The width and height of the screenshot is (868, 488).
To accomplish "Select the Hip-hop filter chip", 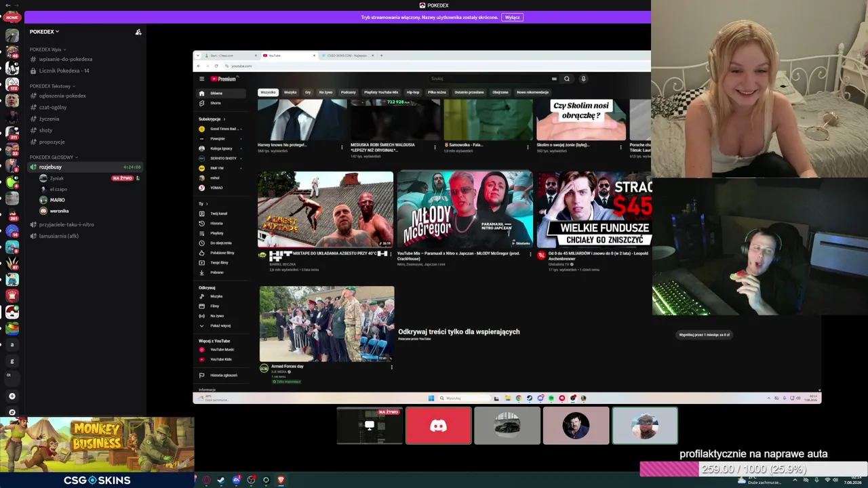I will click(x=413, y=92).
